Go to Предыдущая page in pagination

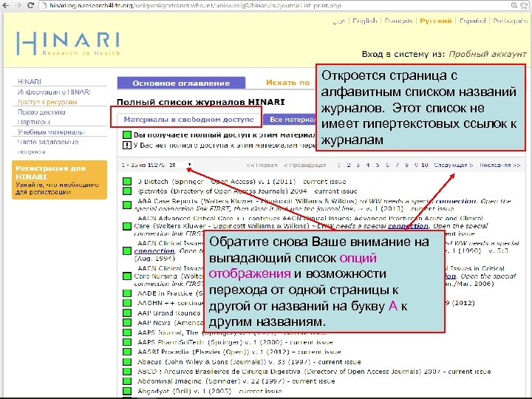[305, 166]
